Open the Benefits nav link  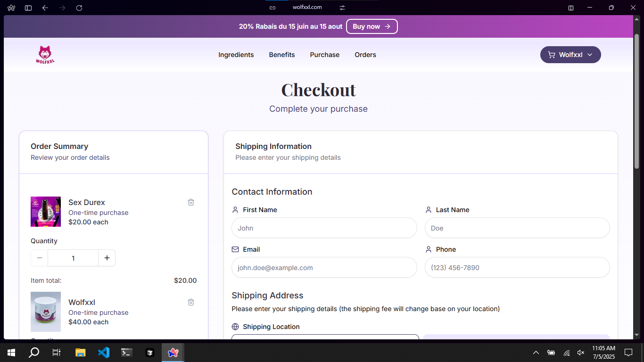pyautogui.click(x=282, y=55)
